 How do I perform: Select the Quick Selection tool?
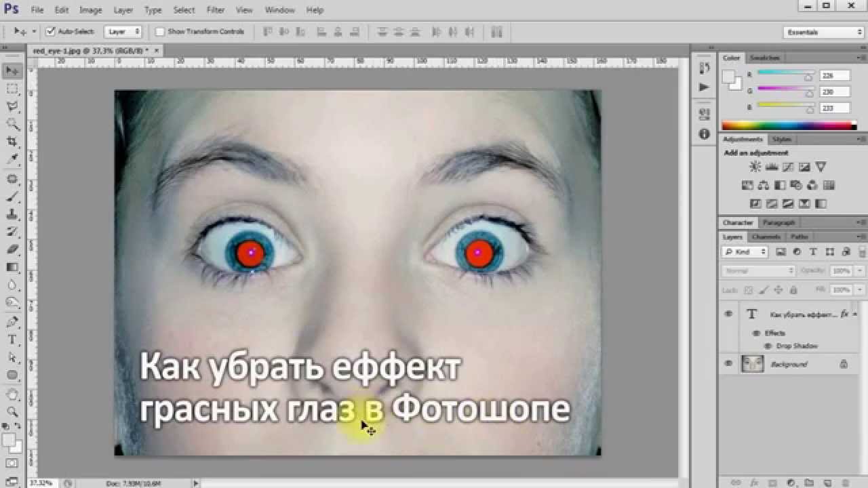coord(12,124)
